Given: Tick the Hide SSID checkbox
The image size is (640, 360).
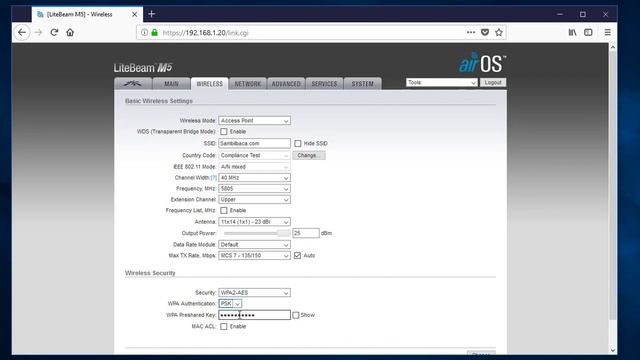Looking at the screenshot, I should click(298, 143).
